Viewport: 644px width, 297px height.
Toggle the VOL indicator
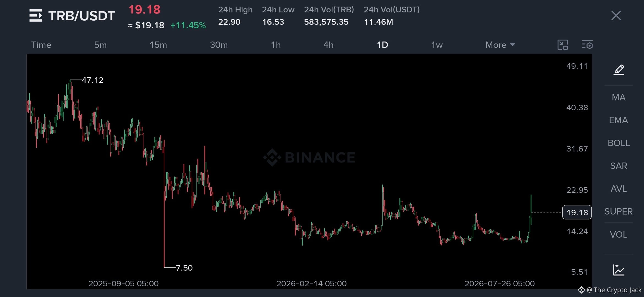(x=619, y=235)
